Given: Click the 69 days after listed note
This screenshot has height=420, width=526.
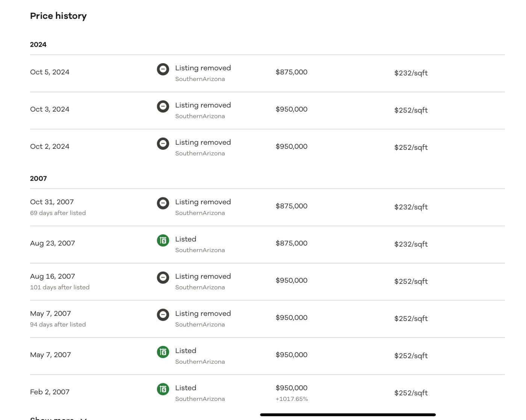Looking at the screenshot, I should (x=58, y=213).
